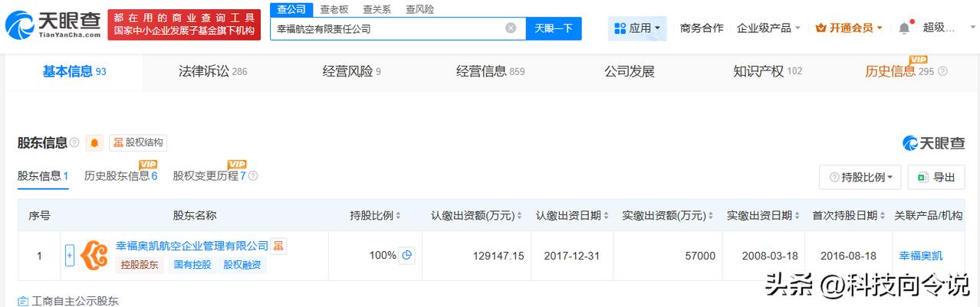Open the 幸福奥凯 related product link
The image size is (980, 307).
[x=921, y=256]
